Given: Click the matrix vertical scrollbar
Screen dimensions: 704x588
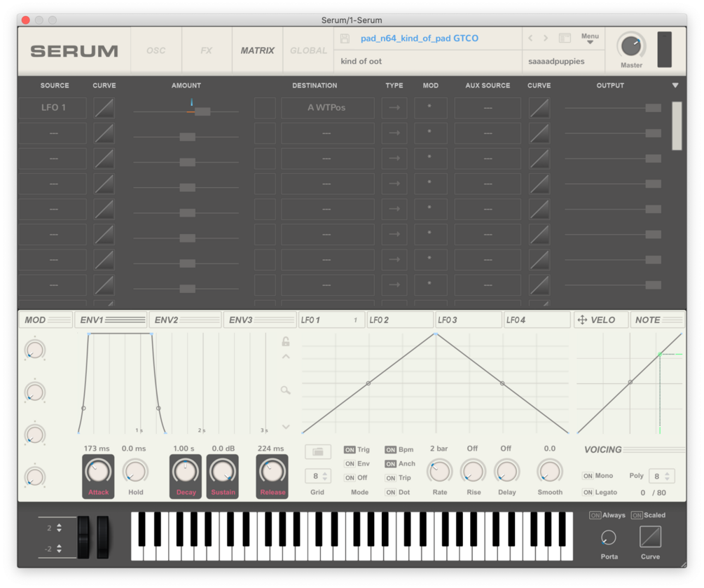Looking at the screenshot, I should click(677, 125).
